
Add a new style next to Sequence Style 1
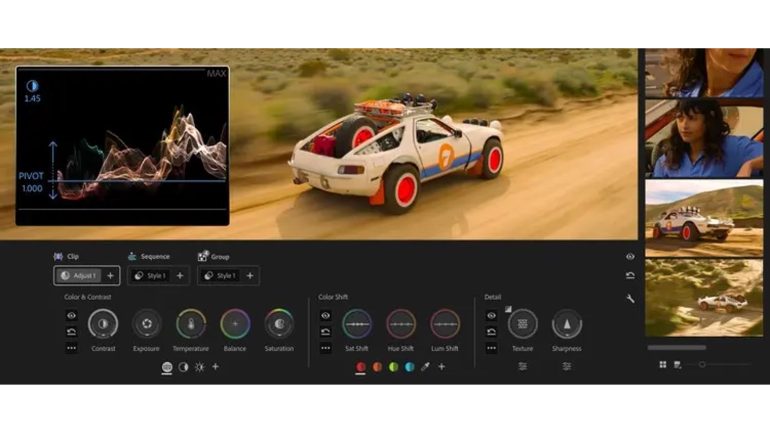(180, 275)
